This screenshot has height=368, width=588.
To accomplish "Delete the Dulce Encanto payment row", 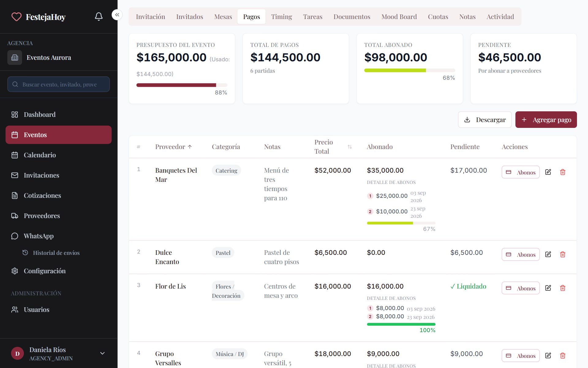I will click(x=563, y=254).
